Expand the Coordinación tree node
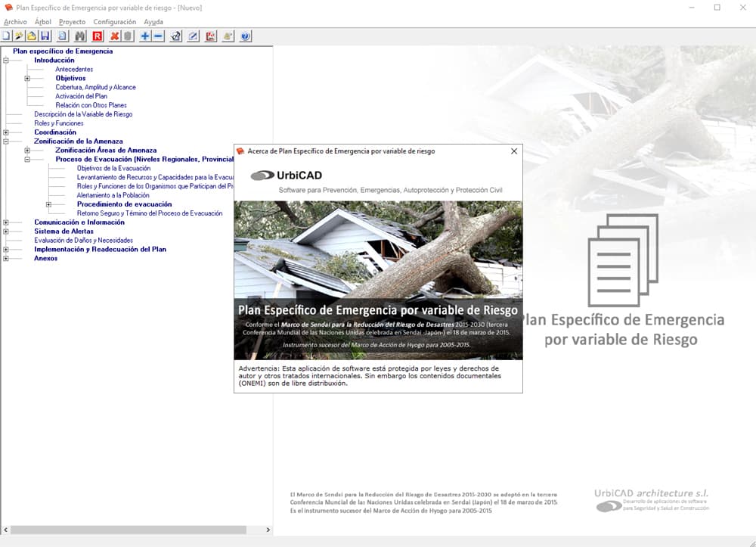 pos(6,132)
